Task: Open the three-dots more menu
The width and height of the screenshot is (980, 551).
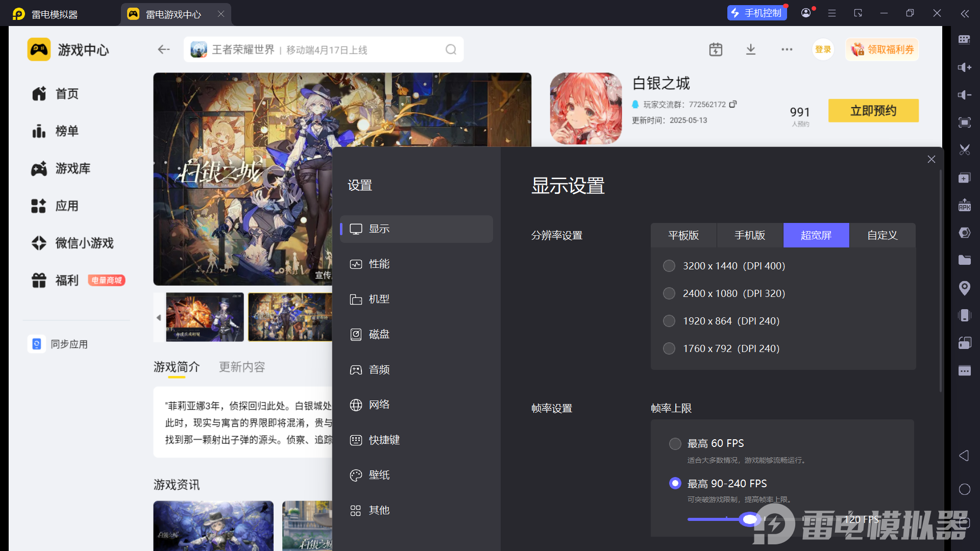Action: pos(787,49)
